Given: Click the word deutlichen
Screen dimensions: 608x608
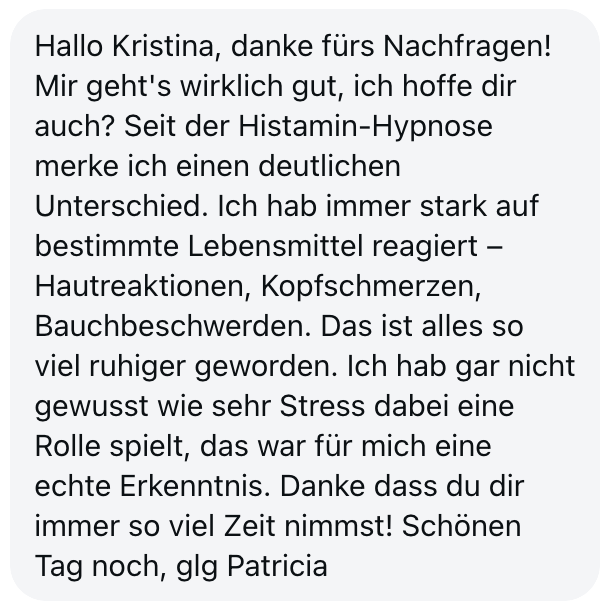Looking at the screenshot, I should pos(329,166).
